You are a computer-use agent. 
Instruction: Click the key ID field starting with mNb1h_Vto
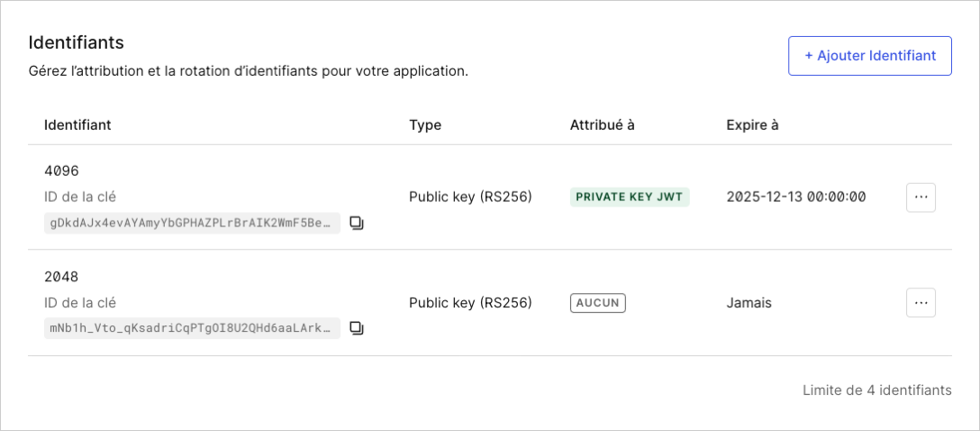point(192,328)
